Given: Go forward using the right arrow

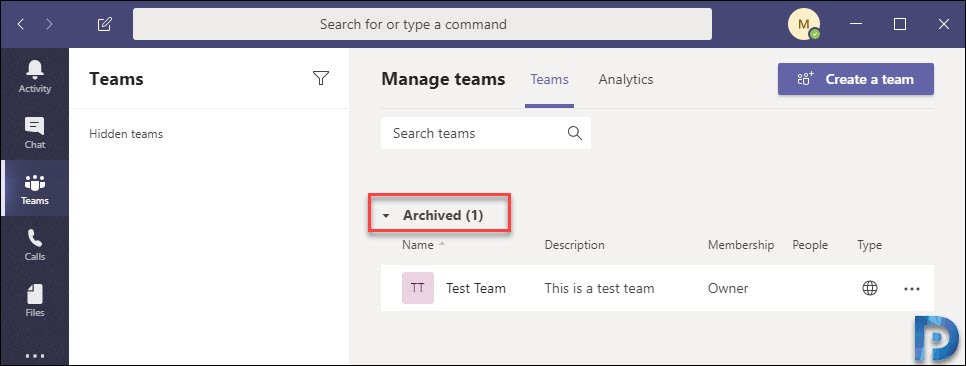Looking at the screenshot, I should 49,25.
